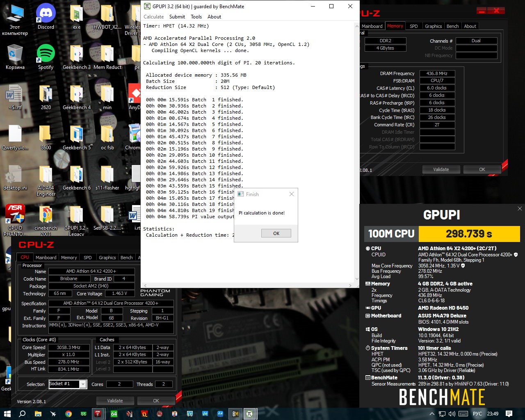This screenshot has width=525, height=420.
Task: Select the Mem Reduct folder icon
Action: [x=107, y=57]
